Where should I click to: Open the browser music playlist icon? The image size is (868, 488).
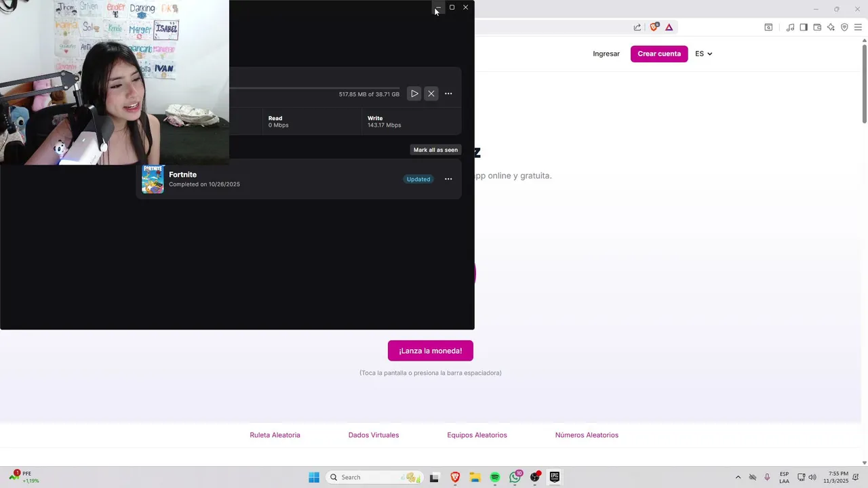pos(790,27)
